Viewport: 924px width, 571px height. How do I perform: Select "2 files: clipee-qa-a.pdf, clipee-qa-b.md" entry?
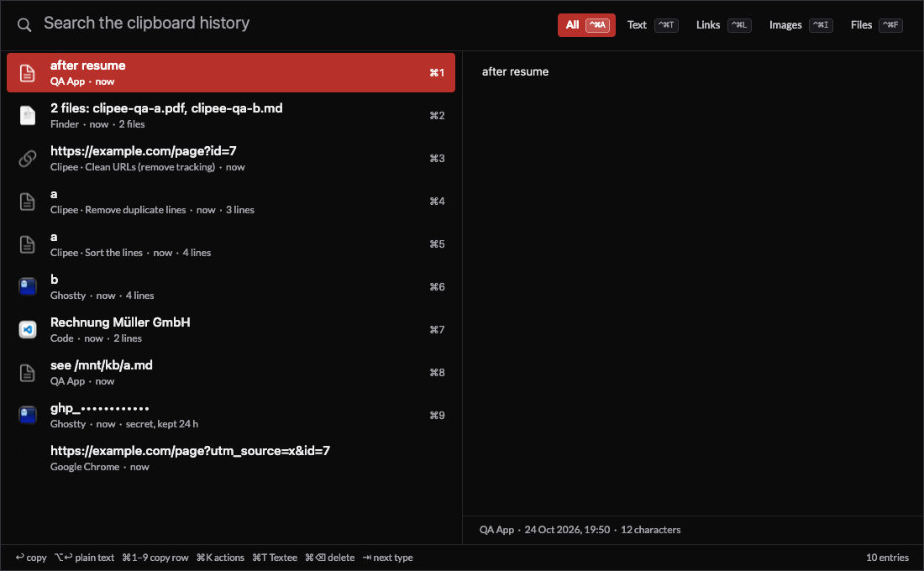[x=231, y=116]
